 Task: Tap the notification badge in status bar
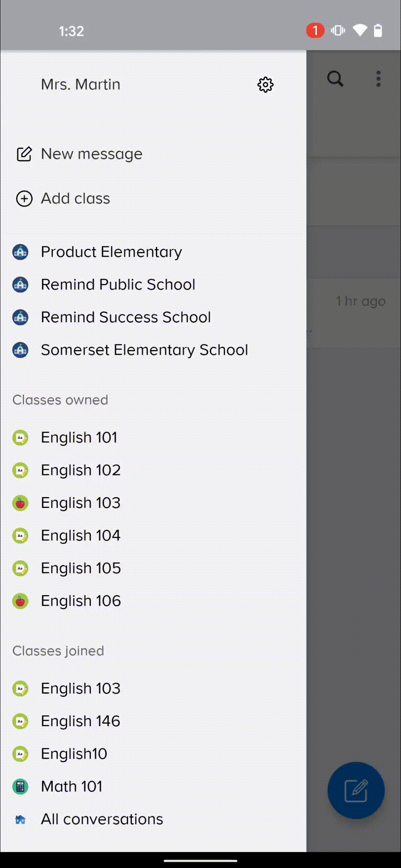[x=315, y=31]
